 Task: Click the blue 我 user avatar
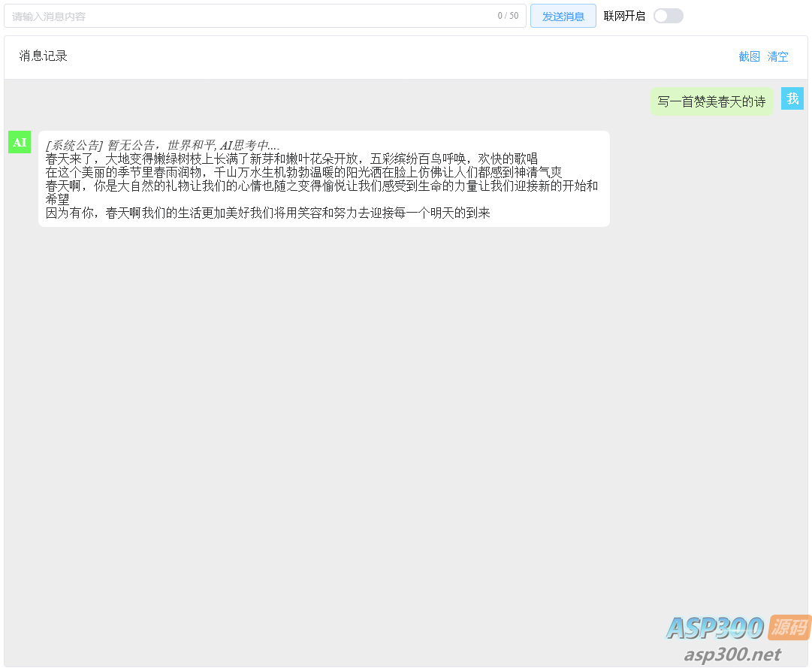click(792, 98)
